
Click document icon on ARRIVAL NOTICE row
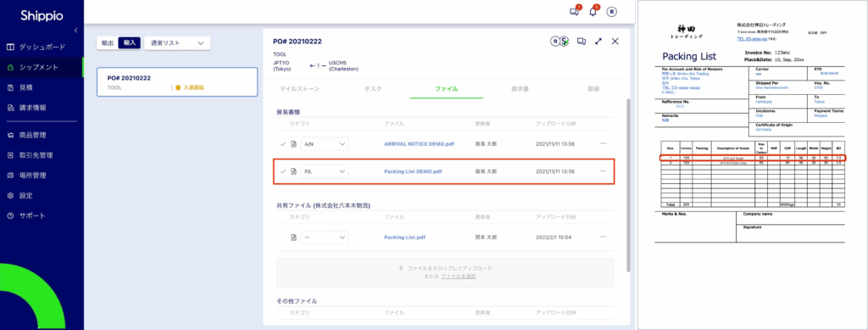(294, 144)
